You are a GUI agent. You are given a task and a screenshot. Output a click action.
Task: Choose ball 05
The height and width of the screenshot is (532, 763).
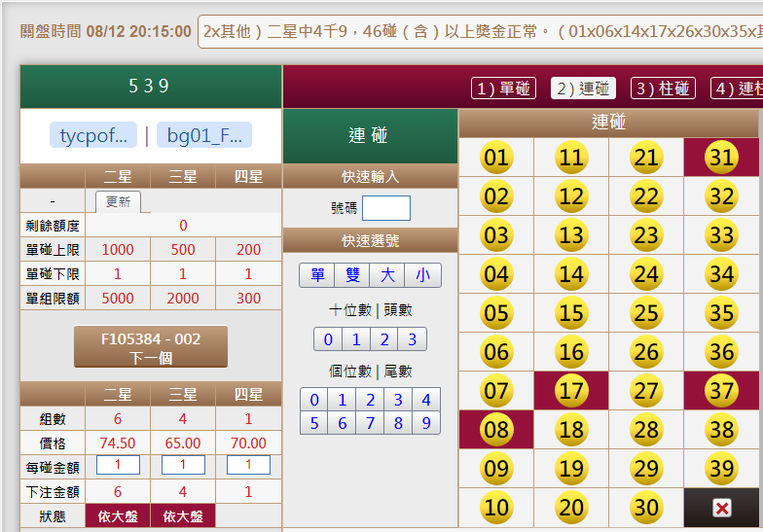[496, 313]
